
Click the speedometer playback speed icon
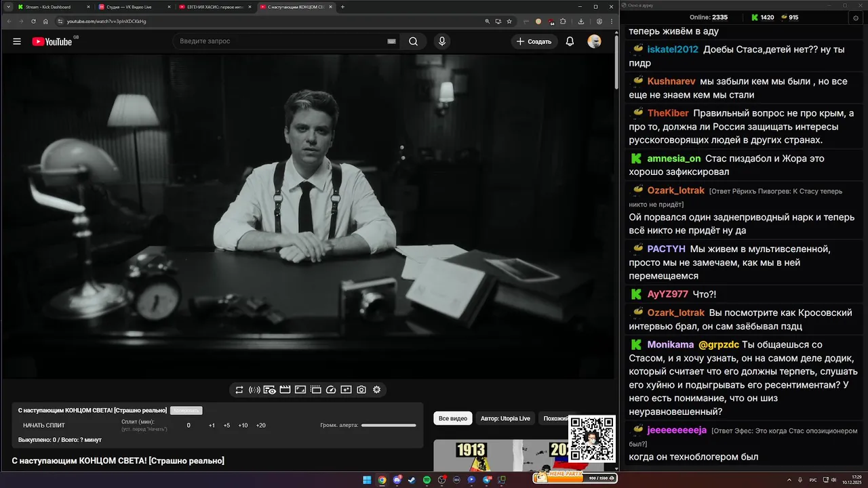click(x=331, y=390)
